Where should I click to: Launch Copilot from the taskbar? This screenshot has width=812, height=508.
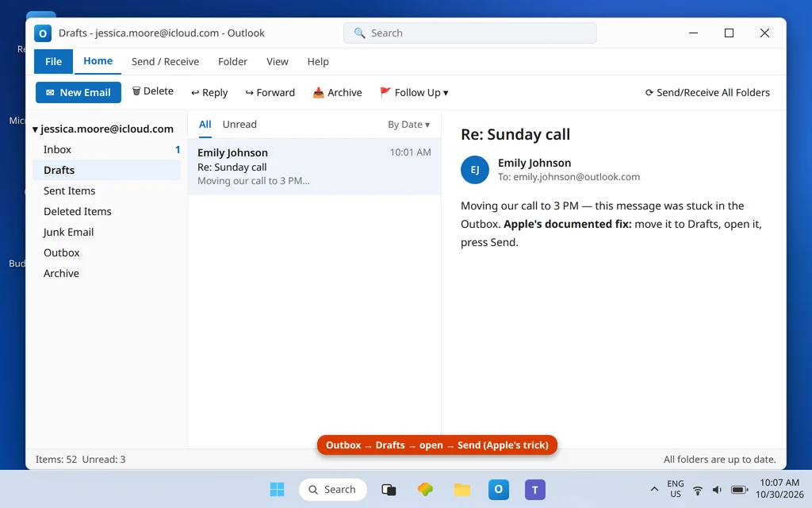(x=425, y=489)
